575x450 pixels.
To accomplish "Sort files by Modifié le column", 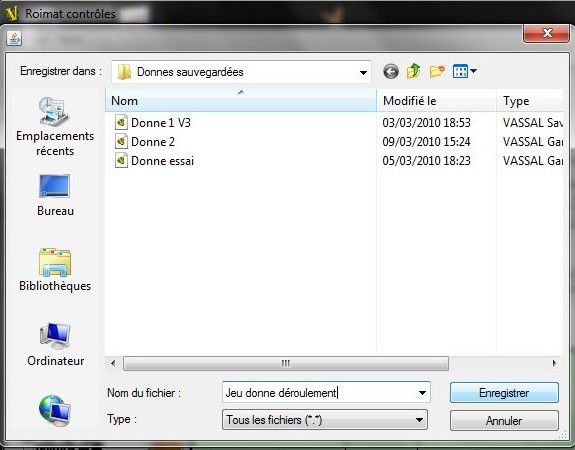I will click(x=436, y=100).
